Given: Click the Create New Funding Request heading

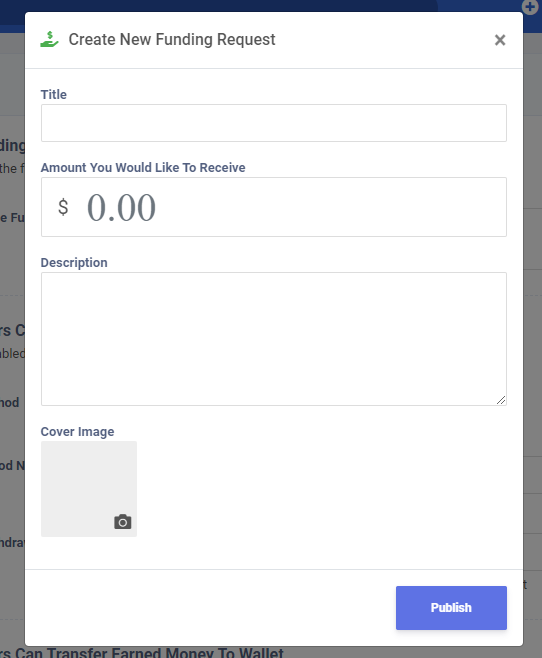Looking at the screenshot, I should [172, 39].
